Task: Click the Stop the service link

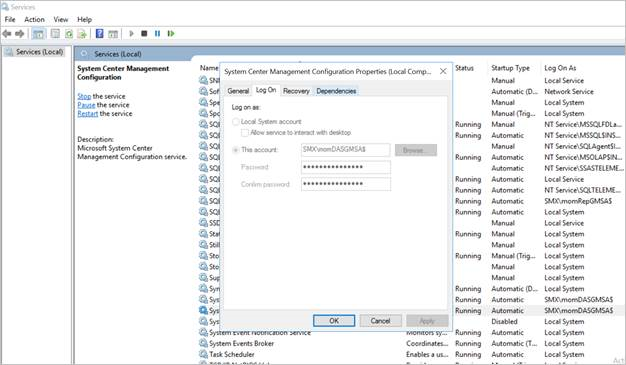Action: tap(84, 96)
